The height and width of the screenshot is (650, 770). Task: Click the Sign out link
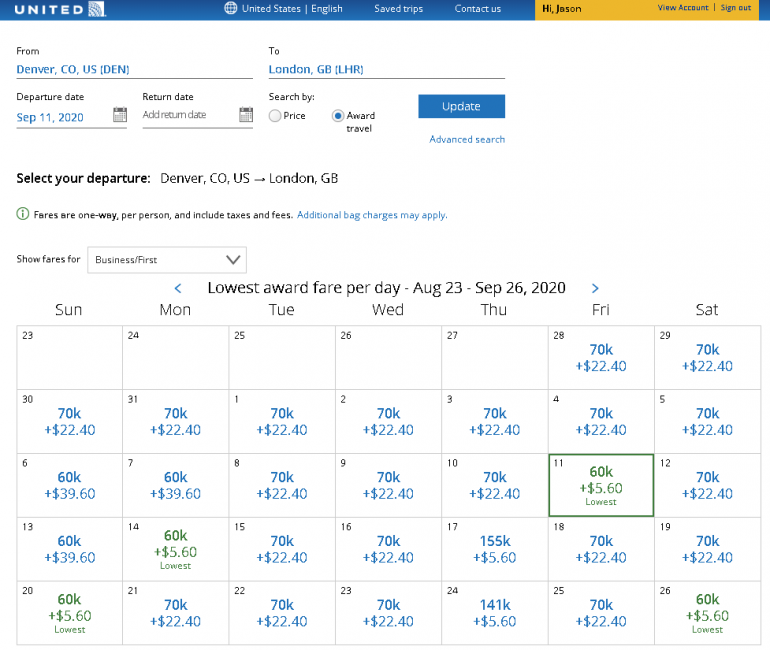coord(736,8)
